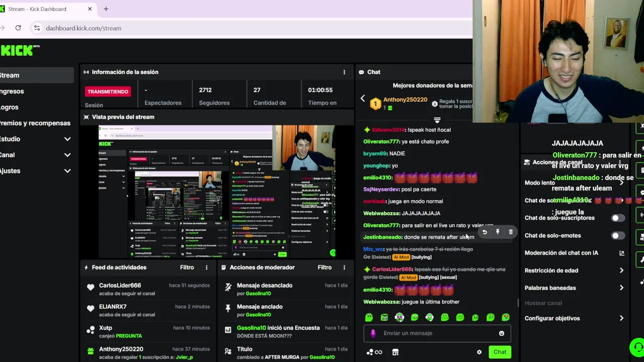Insert the last heart-eyes emote in quick bar
Screen dimensions: 644x362
pos(506,317)
